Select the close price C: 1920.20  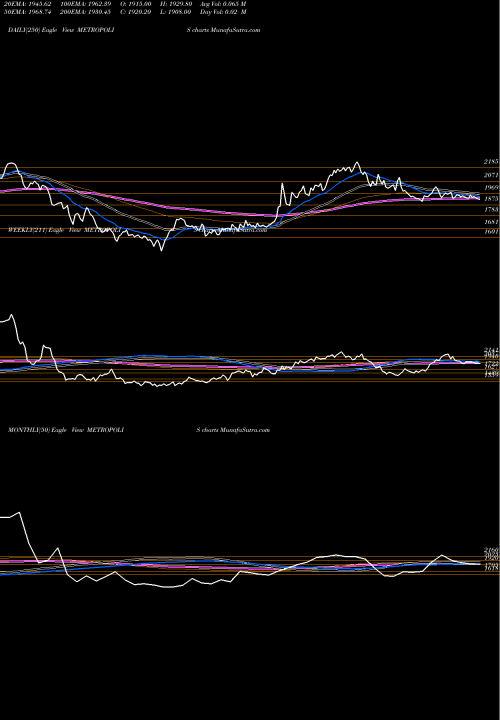135,12
